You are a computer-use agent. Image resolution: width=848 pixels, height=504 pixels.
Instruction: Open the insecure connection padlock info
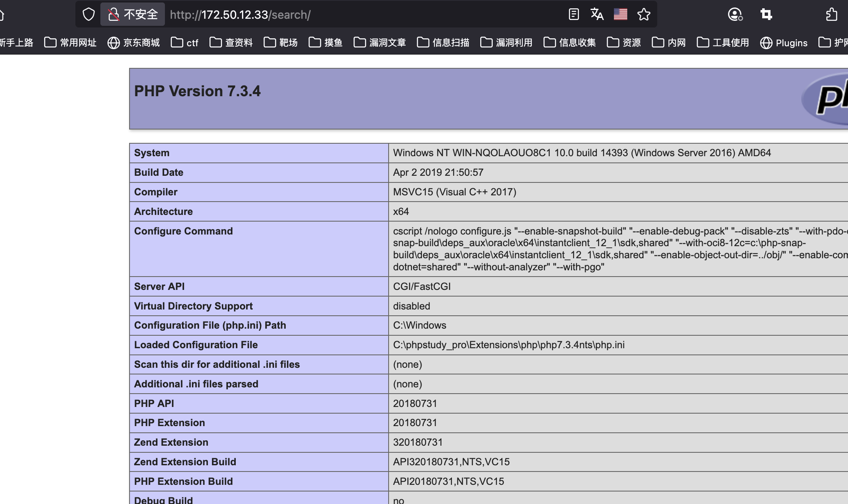pos(133,15)
